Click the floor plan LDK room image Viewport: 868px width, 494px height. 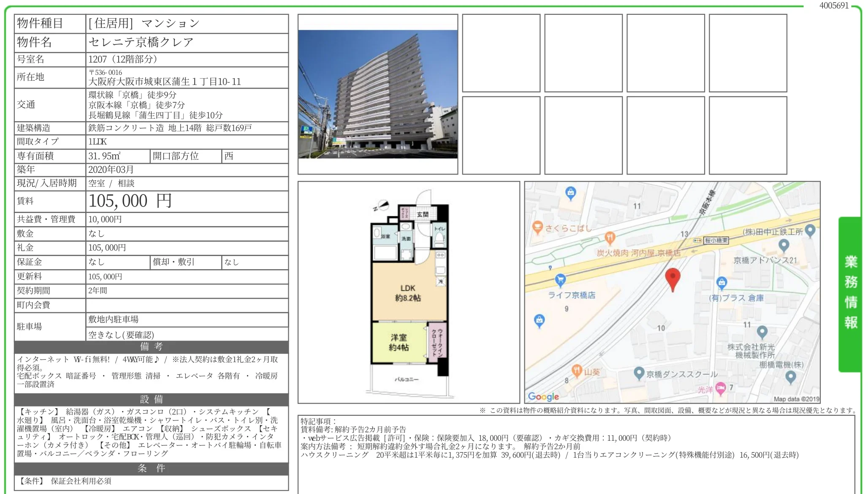[x=408, y=292]
